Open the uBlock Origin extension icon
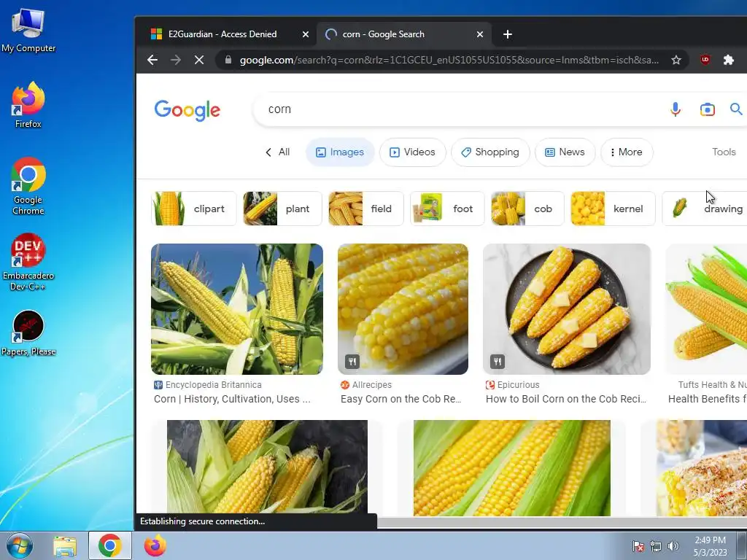The image size is (747, 560). tap(705, 60)
